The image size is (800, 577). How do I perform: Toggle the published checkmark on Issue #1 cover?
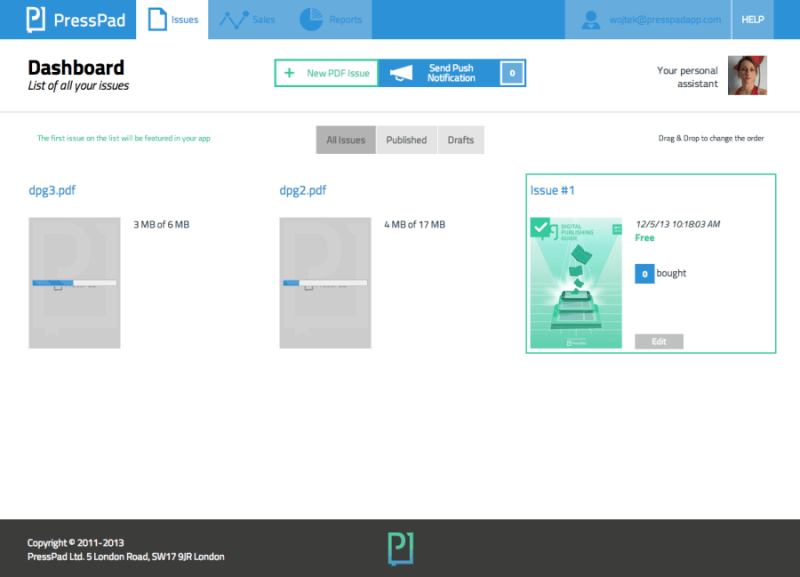541,229
